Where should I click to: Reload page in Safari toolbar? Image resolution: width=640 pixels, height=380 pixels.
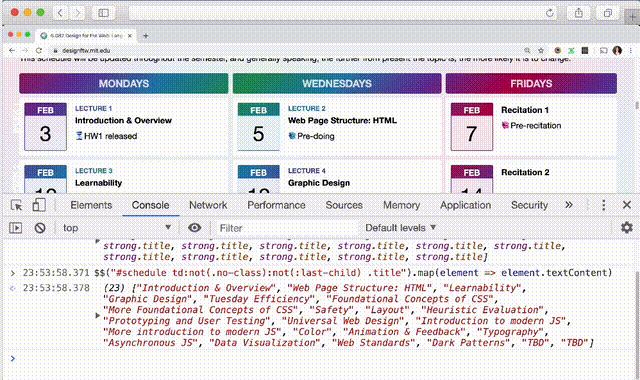pos(549,13)
